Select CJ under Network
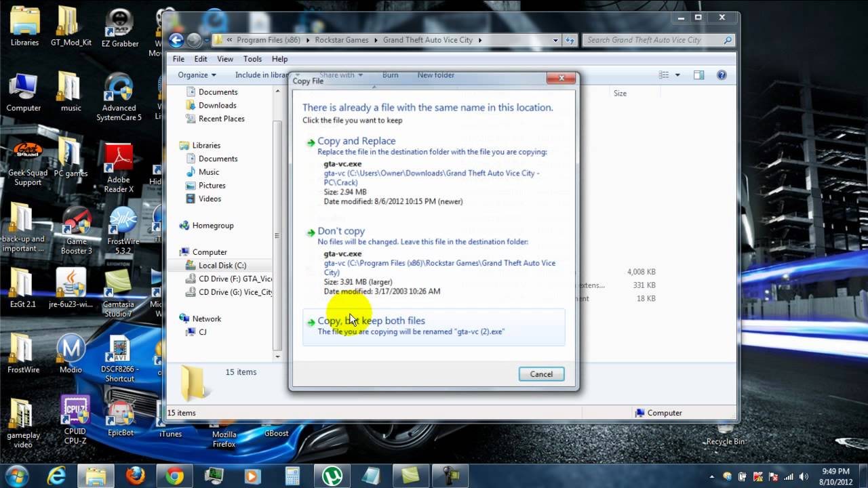The width and height of the screenshot is (868, 488). (x=202, y=332)
